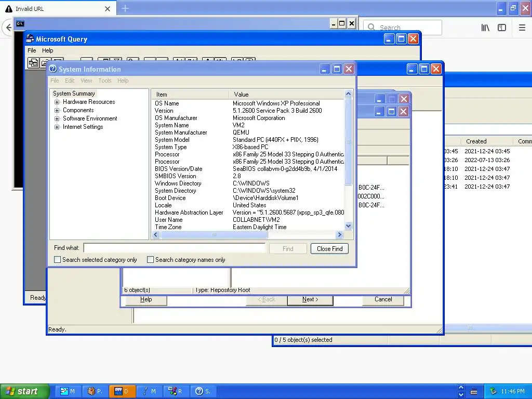Image resolution: width=532 pixels, height=399 pixels.
Task: Click the details list scroll-left arrow
Action: pyautogui.click(x=156, y=234)
